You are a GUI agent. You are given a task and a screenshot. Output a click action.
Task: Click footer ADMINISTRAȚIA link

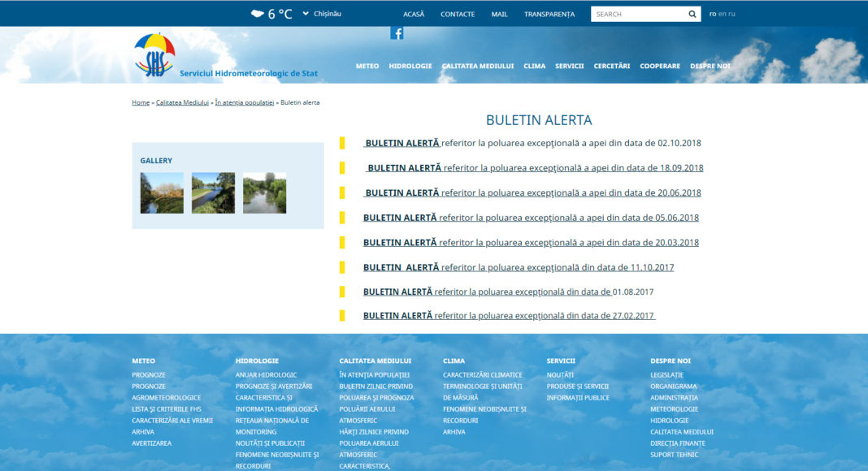[674, 397]
